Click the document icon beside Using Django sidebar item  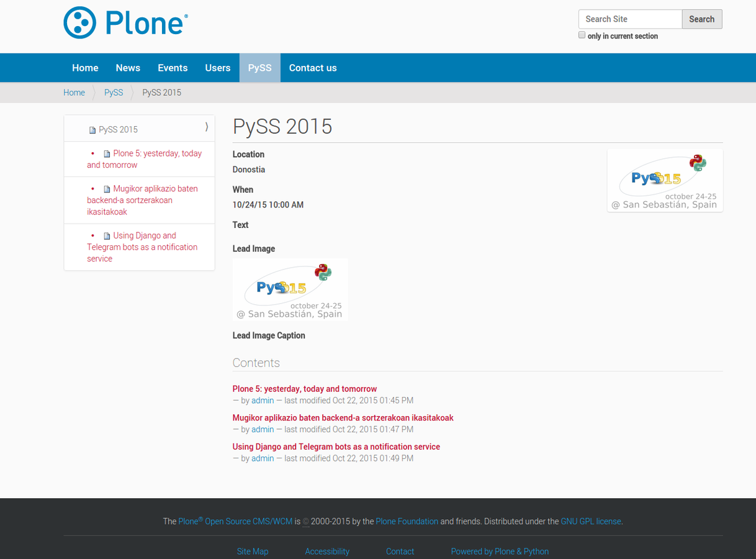107,236
